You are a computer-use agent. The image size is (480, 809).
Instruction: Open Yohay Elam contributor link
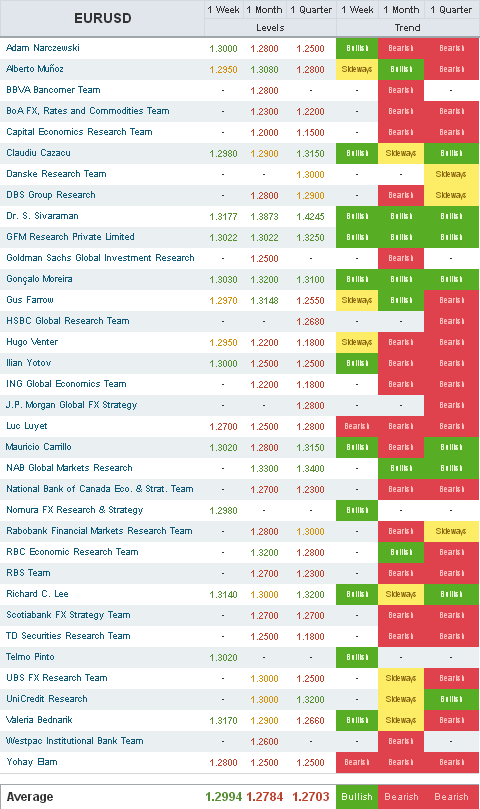coord(31,762)
